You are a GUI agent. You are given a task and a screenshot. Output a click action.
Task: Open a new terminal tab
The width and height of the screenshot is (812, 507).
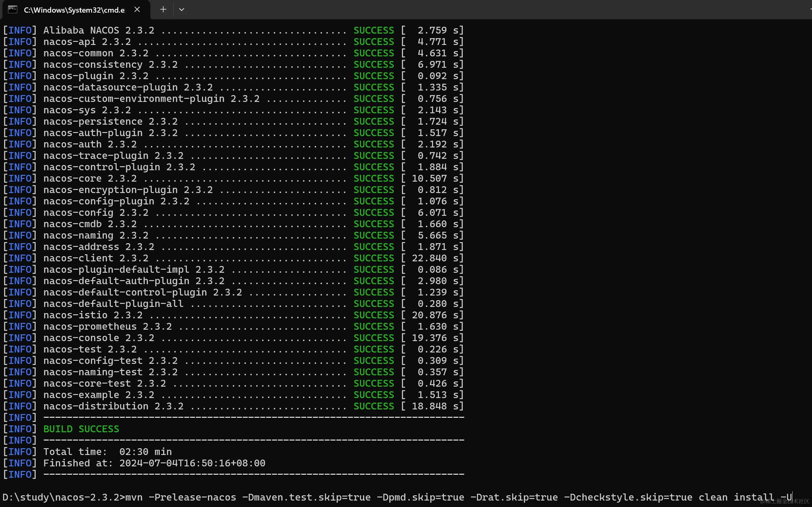pyautogui.click(x=163, y=9)
